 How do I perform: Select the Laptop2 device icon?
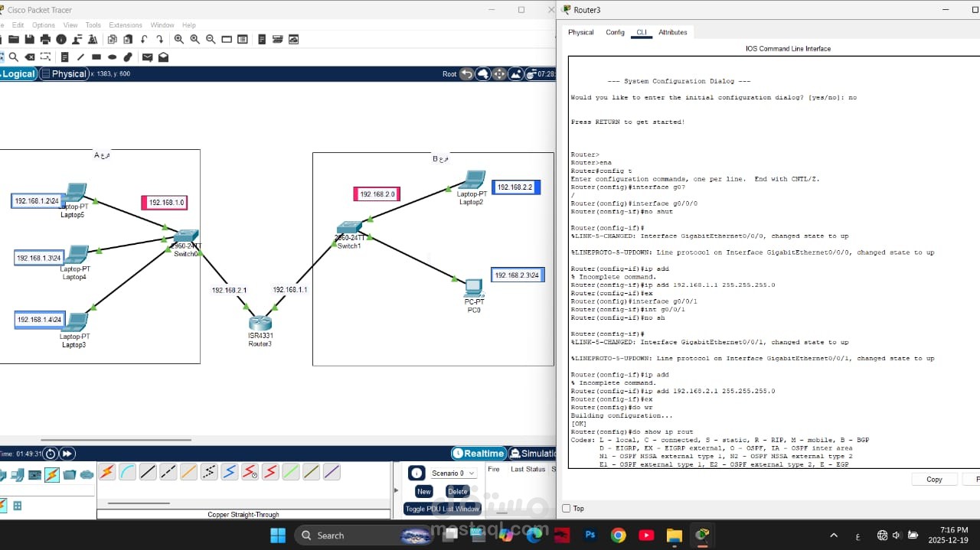473,180
